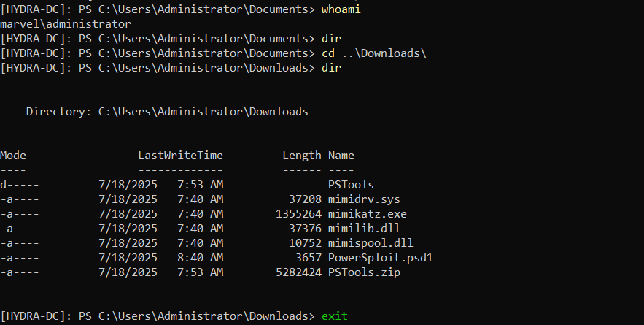The height and width of the screenshot is (325, 644).
Task: Click the green exit command text
Action: pos(334,316)
